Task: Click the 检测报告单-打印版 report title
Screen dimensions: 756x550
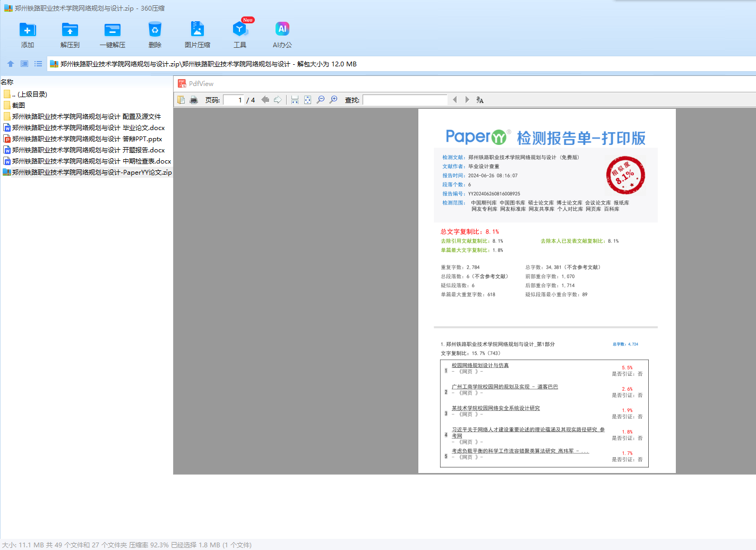Action: point(581,138)
